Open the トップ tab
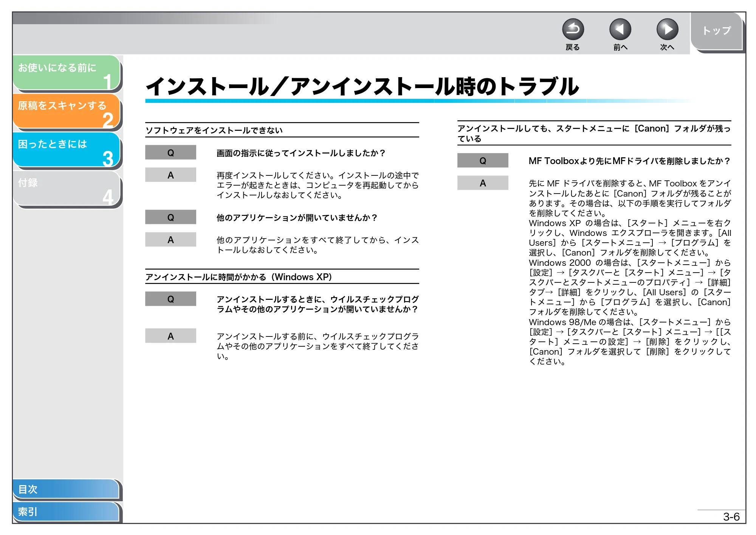Image resolution: width=756 pixels, height=535 pixels. tap(717, 31)
